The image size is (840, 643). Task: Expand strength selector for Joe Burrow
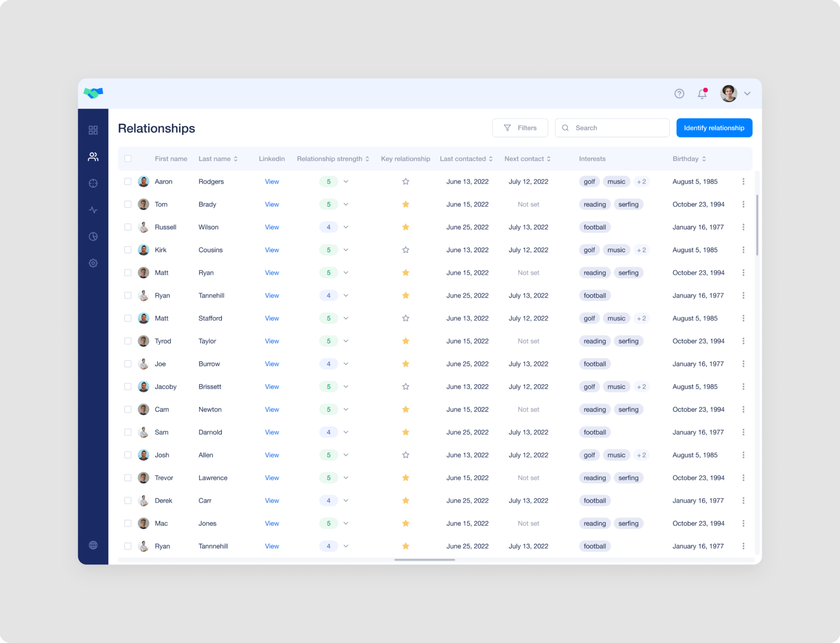click(346, 363)
